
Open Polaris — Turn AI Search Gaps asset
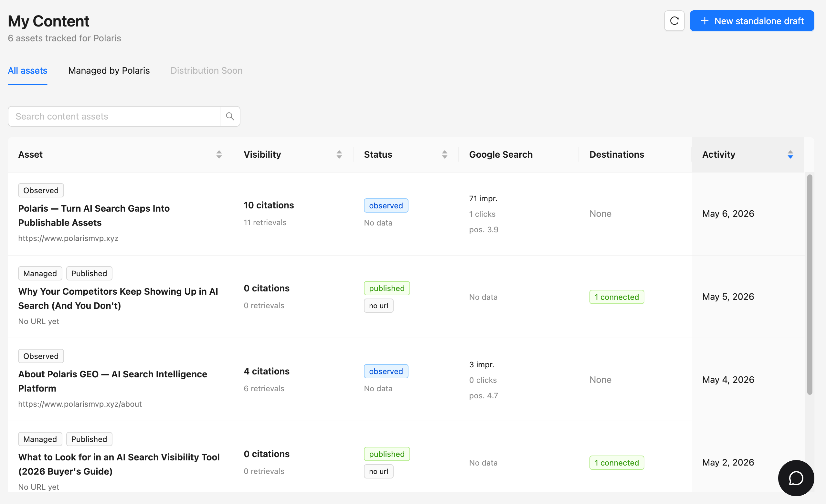click(x=94, y=215)
